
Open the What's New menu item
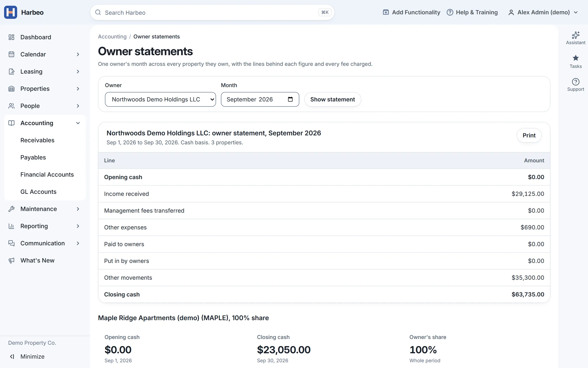click(45, 260)
